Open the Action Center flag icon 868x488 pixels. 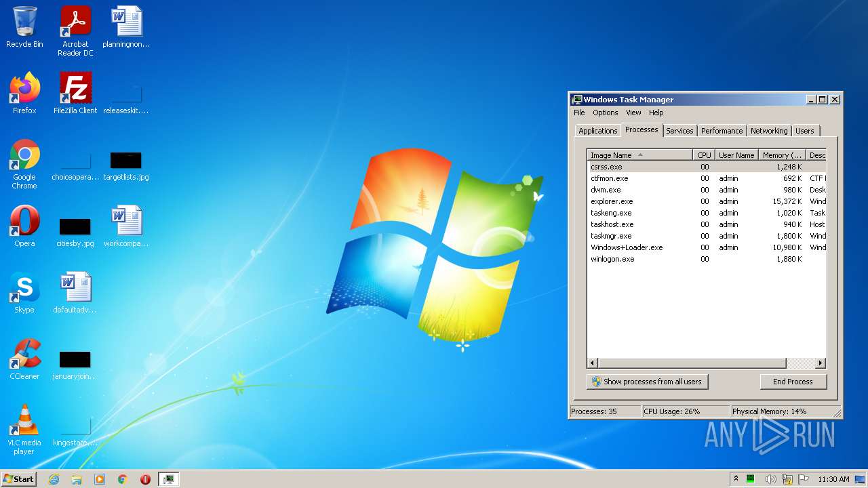click(x=804, y=479)
